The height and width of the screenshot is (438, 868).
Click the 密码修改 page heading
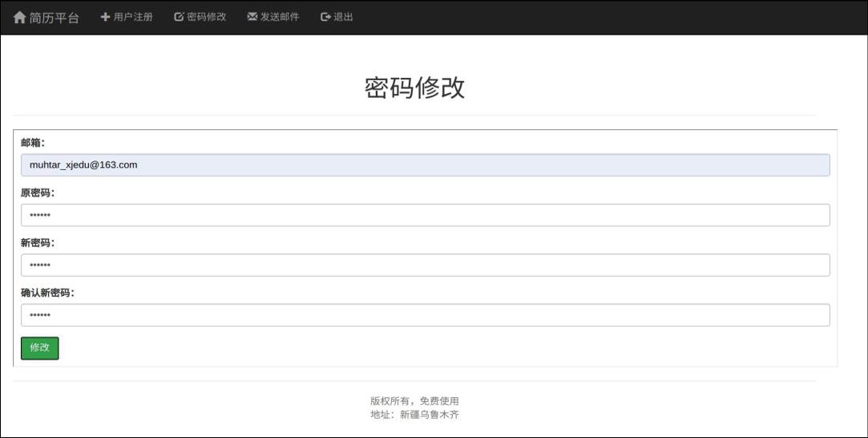(414, 87)
